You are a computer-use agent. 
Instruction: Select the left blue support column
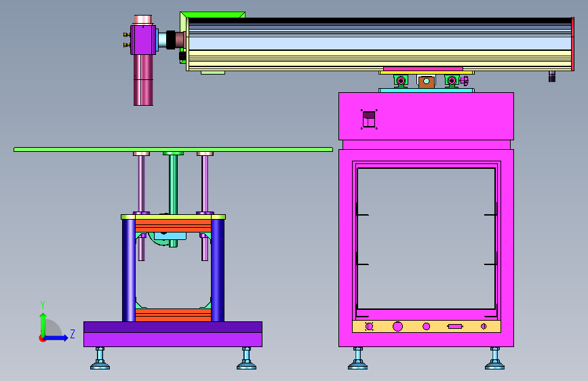pos(129,270)
